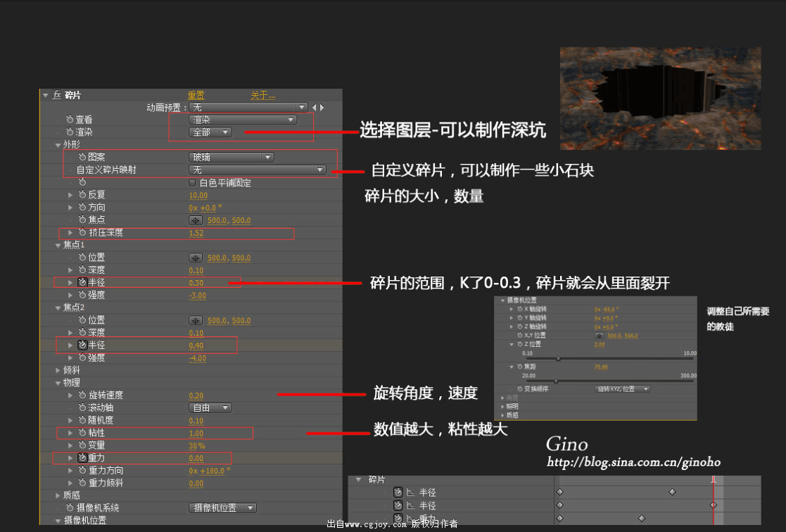Click the 关于... about link

tap(262, 95)
